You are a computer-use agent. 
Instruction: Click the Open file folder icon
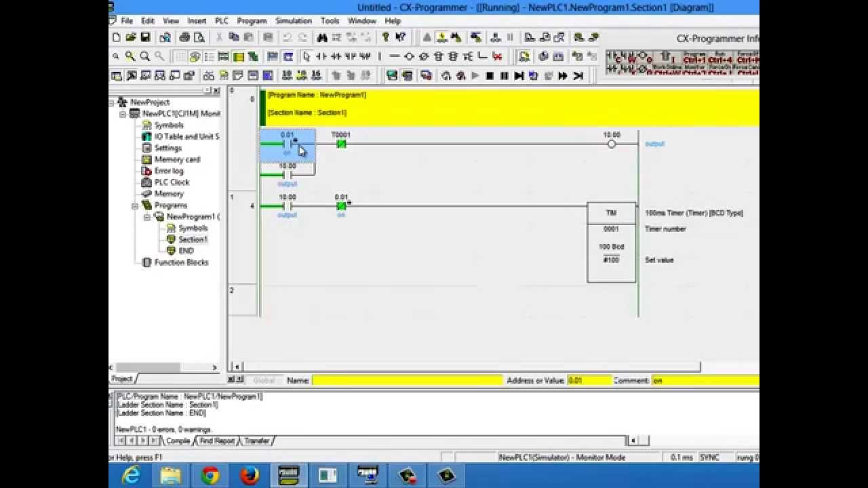131,37
